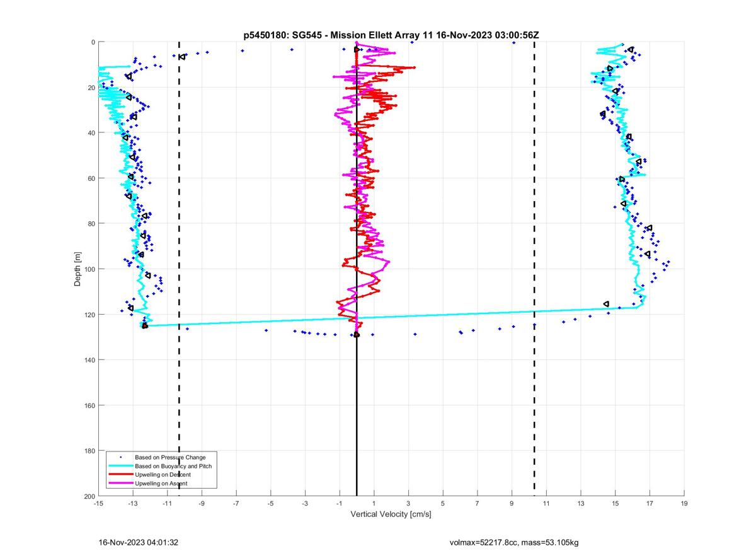Click the y-axis tick label "180"
Screen dimensions: 756x558
[x=89, y=451]
